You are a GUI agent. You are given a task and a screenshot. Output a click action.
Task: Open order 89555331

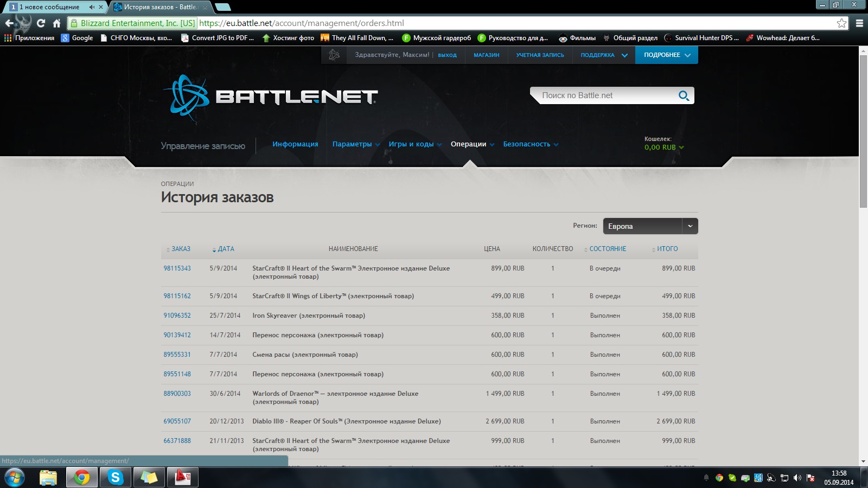[x=177, y=355]
